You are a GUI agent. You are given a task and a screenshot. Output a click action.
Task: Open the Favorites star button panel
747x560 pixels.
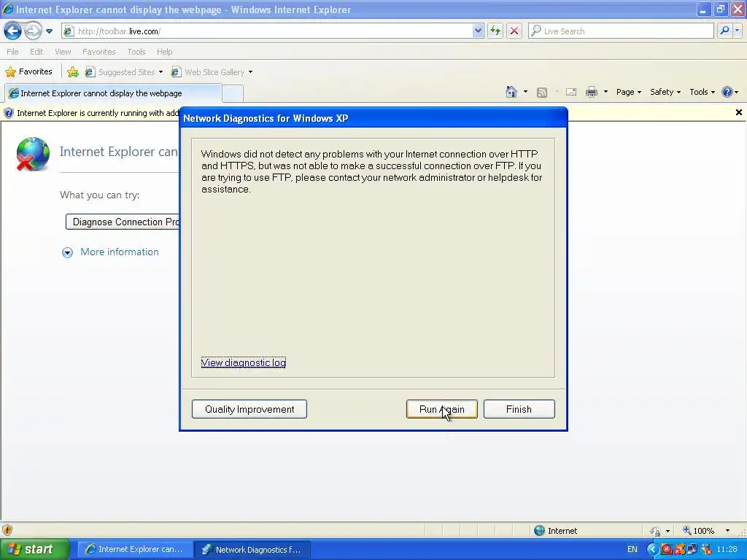click(28, 72)
